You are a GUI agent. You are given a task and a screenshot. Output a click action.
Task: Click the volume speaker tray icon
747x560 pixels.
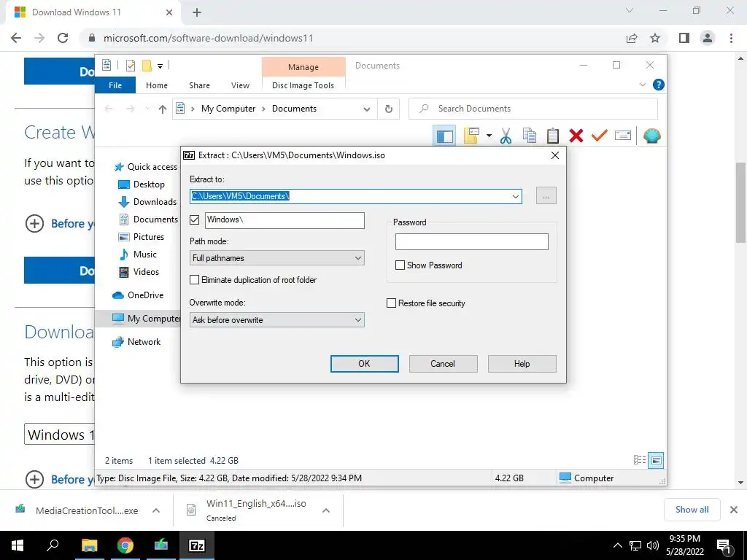click(653, 545)
